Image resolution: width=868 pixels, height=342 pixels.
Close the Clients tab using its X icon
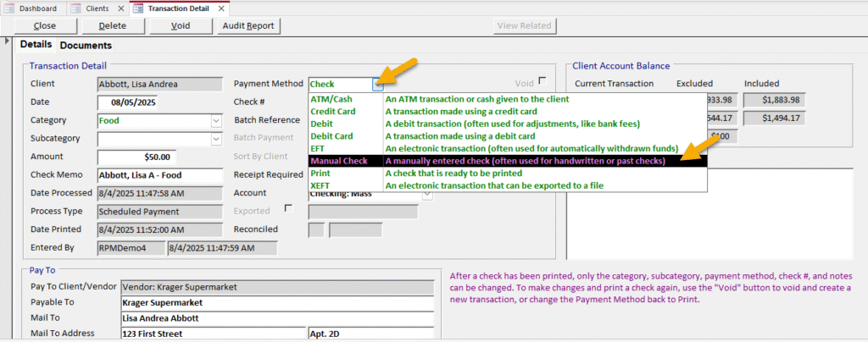120,8
